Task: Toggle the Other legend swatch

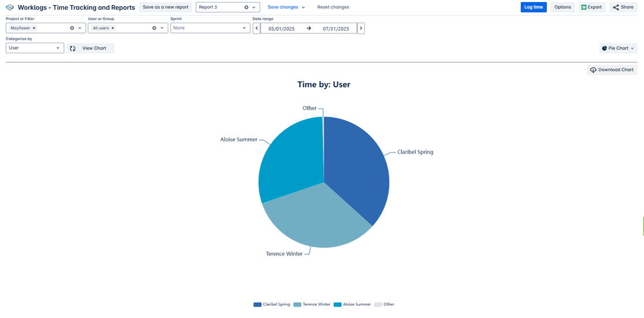Action: pos(378,304)
